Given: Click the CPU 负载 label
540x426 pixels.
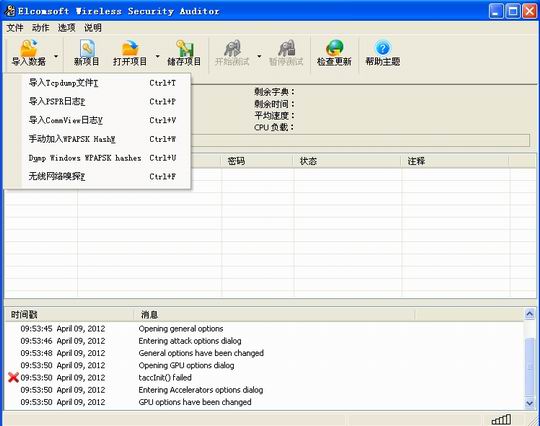Looking at the screenshot, I should click(274, 127).
